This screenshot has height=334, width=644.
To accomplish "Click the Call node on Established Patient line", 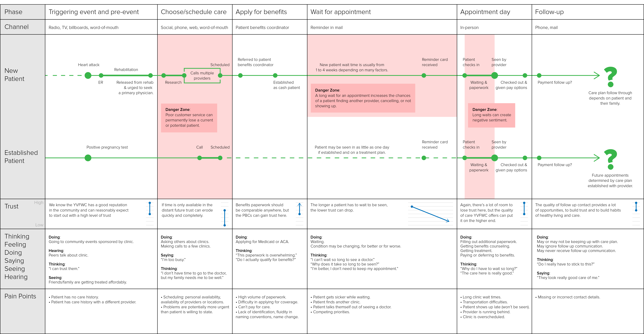I will click(199, 158).
